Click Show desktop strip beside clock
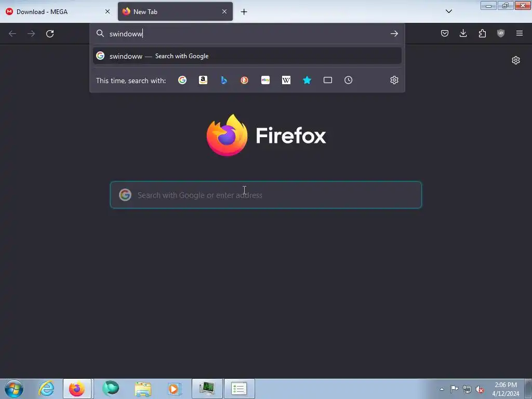The width and height of the screenshot is (532, 399). point(528,389)
